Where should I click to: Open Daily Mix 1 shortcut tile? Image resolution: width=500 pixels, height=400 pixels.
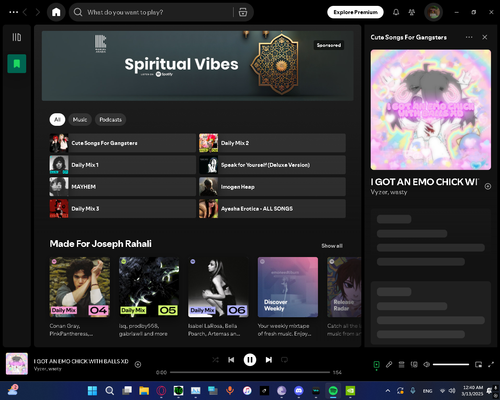point(123,165)
